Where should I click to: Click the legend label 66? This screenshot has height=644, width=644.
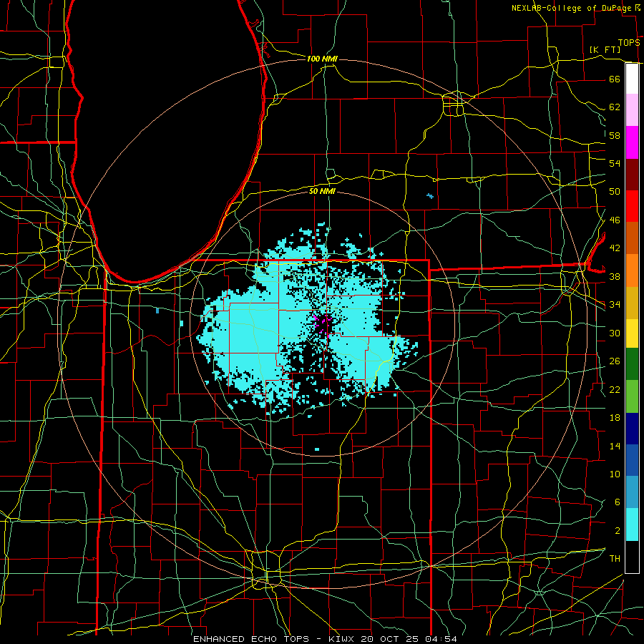click(615, 79)
